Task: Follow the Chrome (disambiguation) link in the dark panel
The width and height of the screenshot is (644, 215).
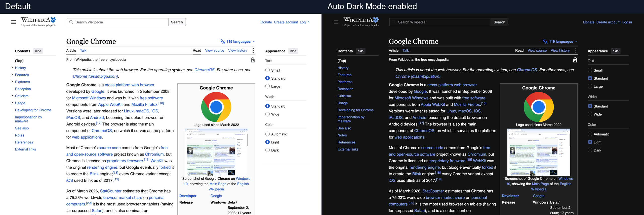Action: point(418,76)
